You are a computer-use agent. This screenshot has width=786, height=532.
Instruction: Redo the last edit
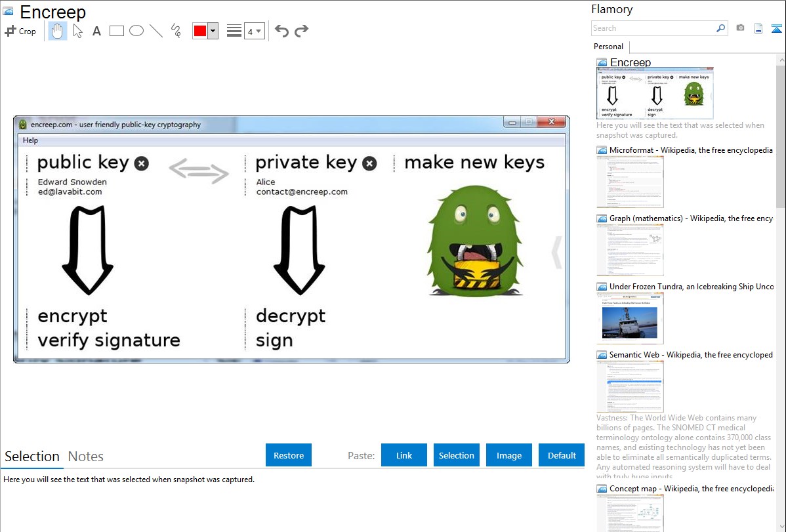pos(301,31)
